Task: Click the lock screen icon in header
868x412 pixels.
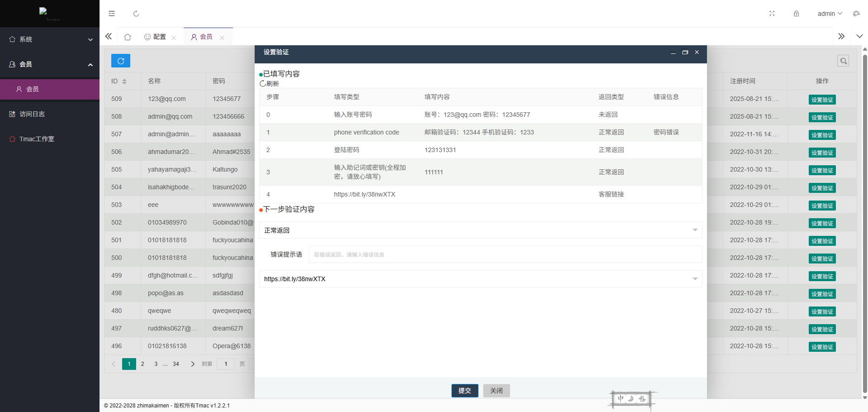Action: click(x=796, y=14)
